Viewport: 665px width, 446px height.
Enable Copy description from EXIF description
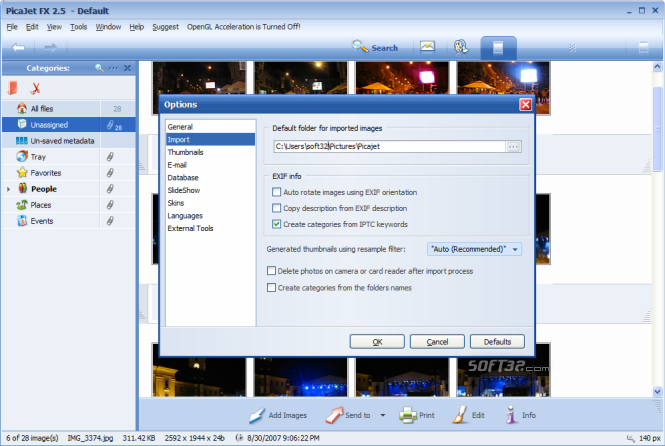[277, 208]
